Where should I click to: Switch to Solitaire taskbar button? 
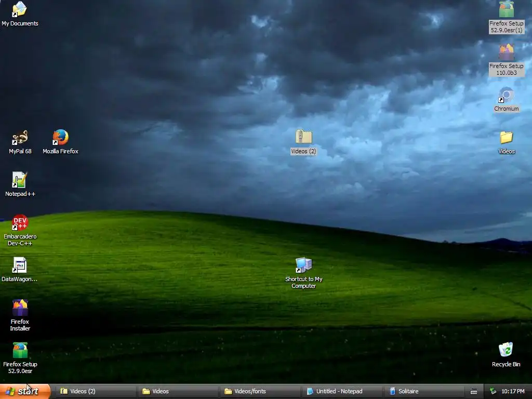[x=424, y=391]
